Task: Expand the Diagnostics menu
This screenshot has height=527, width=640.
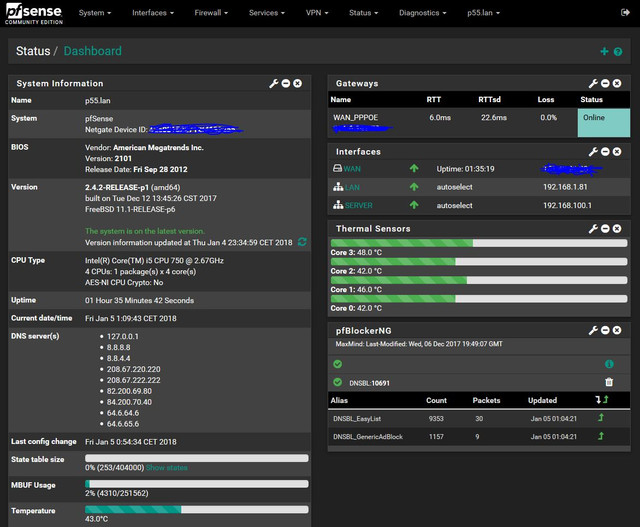Action: (422, 13)
